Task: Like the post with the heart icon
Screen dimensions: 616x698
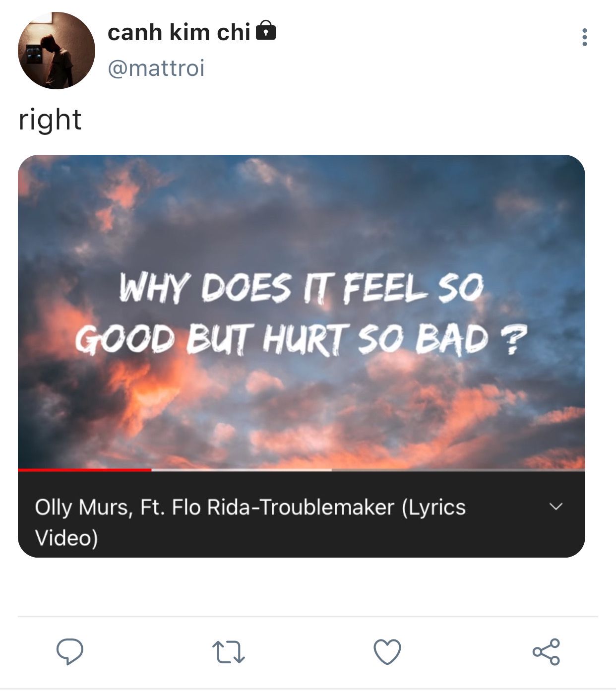Action: click(387, 651)
